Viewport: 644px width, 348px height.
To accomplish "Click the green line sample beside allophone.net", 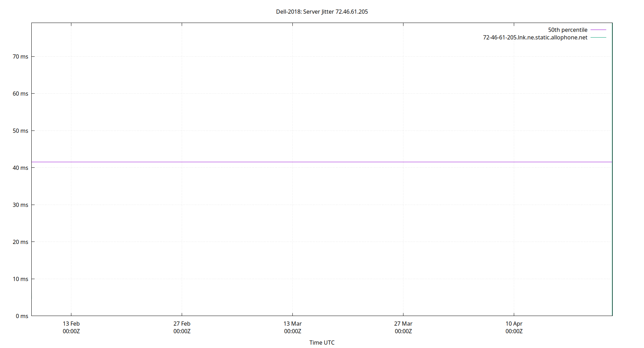I will (x=598, y=38).
